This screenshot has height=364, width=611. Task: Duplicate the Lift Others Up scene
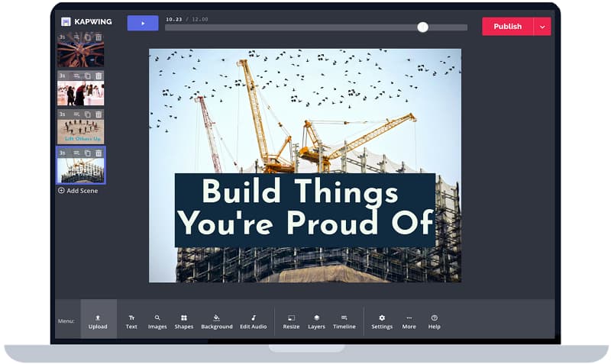(88, 114)
